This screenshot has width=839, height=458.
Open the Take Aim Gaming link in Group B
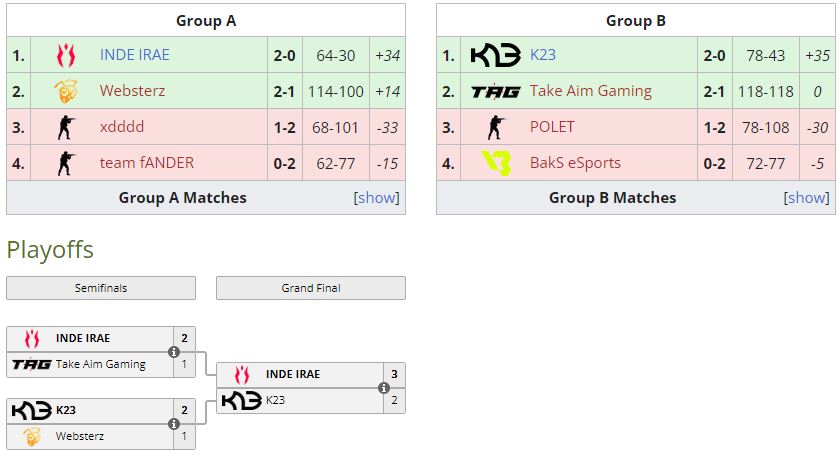pos(590,92)
